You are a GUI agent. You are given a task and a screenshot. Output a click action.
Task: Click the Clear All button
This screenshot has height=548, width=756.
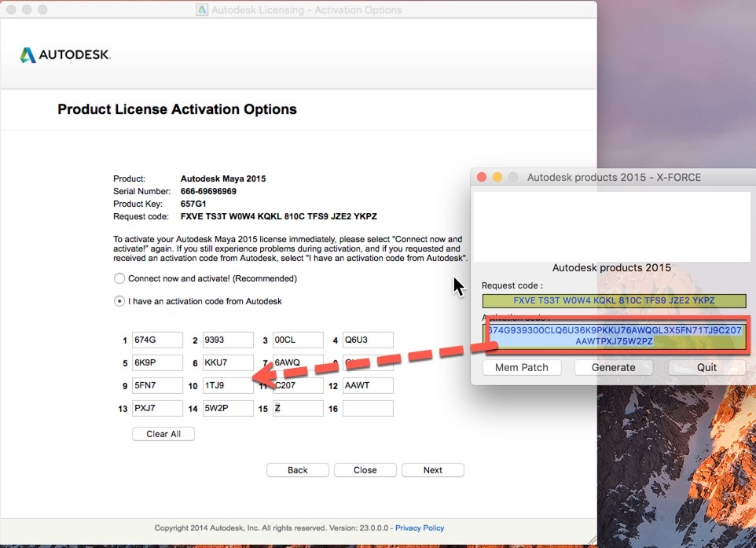click(163, 434)
